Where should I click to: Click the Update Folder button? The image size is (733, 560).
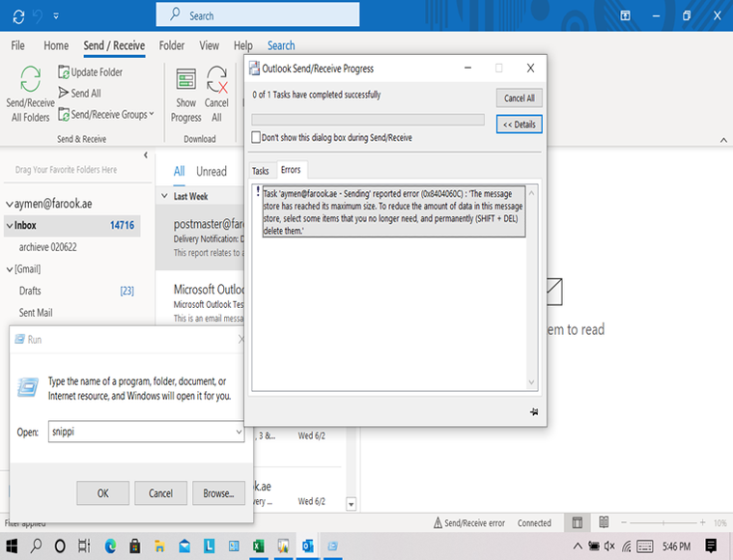(x=91, y=72)
